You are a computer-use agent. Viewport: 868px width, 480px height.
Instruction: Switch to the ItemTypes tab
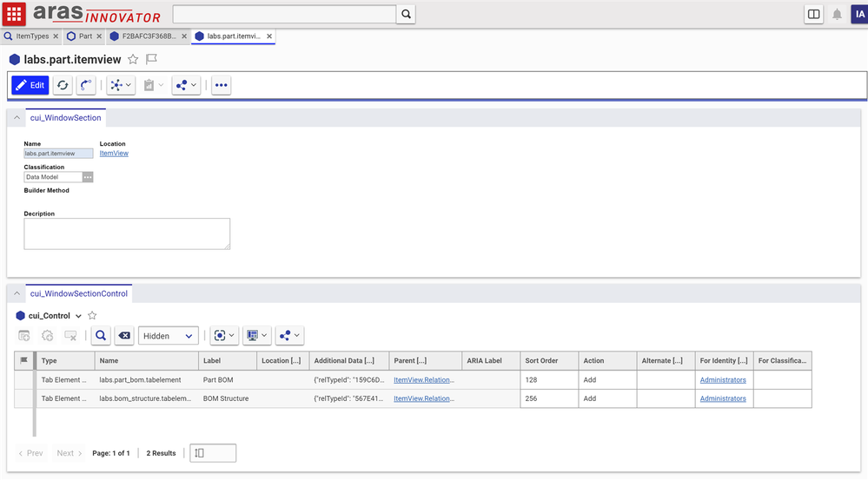pos(32,36)
